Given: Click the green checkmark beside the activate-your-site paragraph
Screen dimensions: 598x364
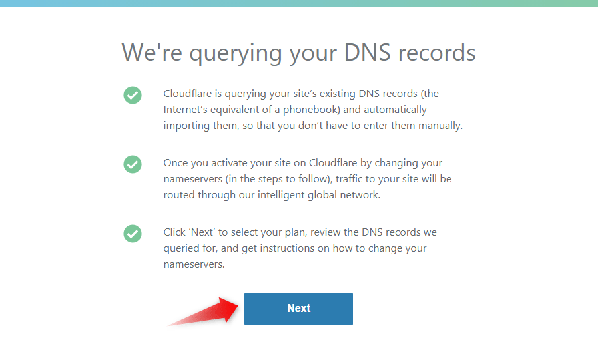Looking at the screenshot, I should [133, 164].
